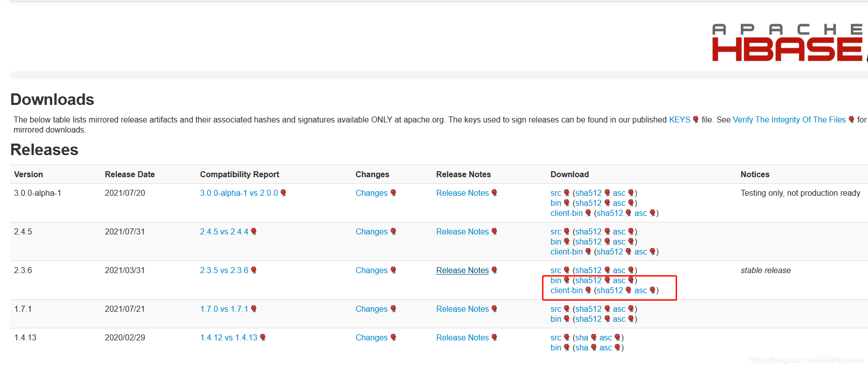Open 2.4.5 vs 2.4.4 compatibility report
Screen dimensions: 868x369
(224, 231)
